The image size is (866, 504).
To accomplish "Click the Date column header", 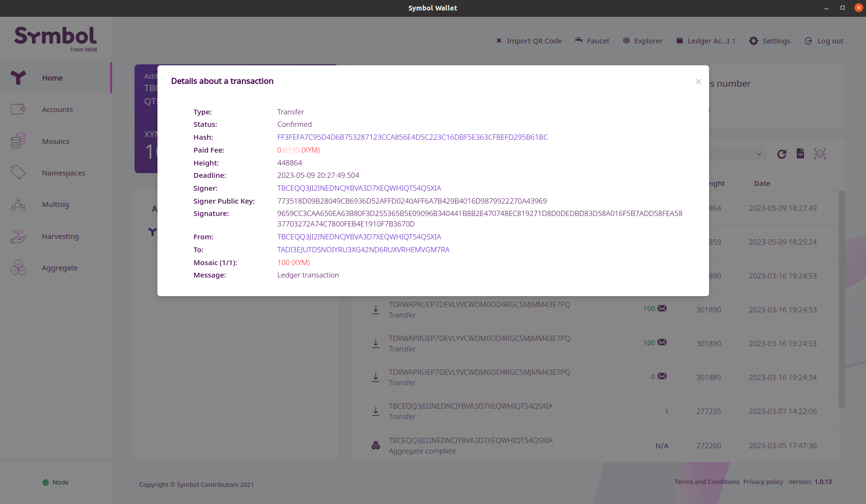I will point(762,184).
